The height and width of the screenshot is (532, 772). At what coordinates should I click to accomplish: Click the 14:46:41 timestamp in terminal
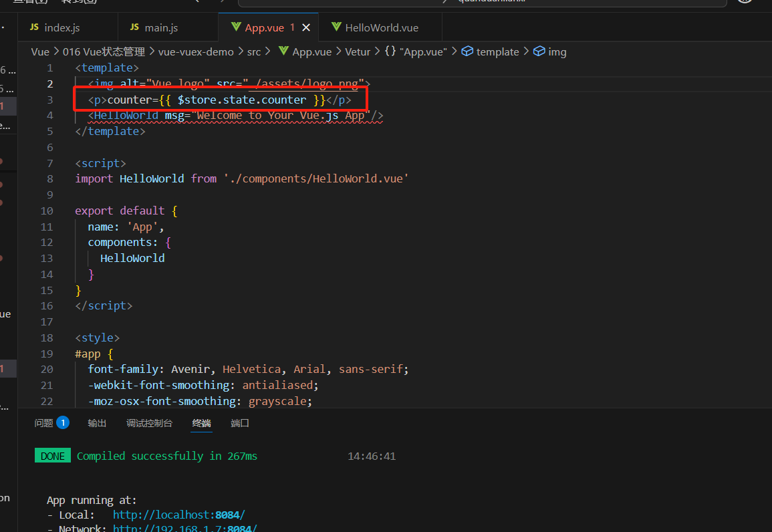click(x=372, y=456)
